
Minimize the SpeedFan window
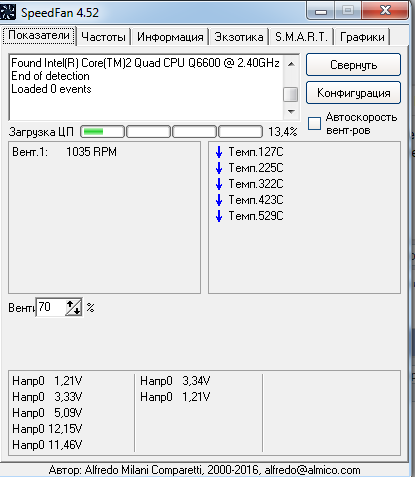[321, 11]
